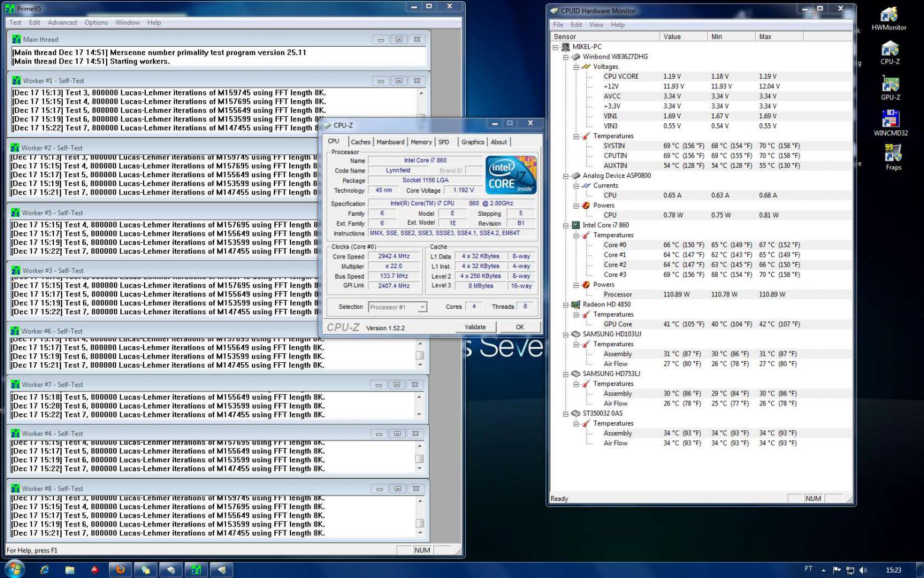The width and height of the screenshot is (924, 578).
Task: Collapse Analog Device ASP0800 node
Action: 565,175
